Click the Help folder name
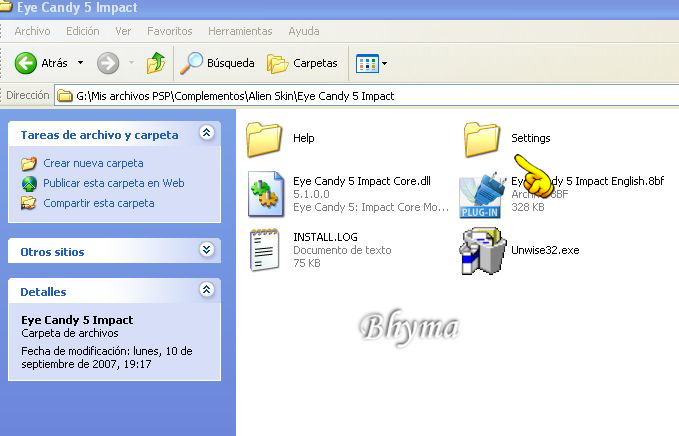 (304, 138)
